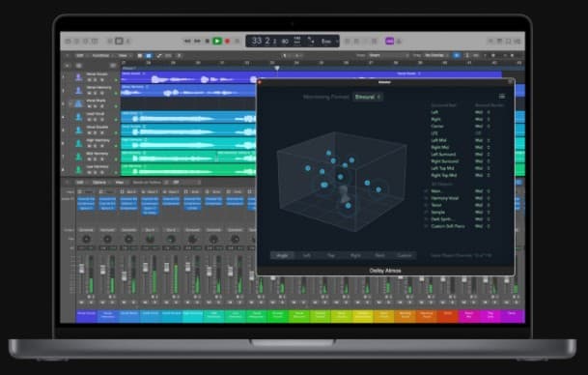Toggle the Sample 3D object checkbox

click(426, 212)
